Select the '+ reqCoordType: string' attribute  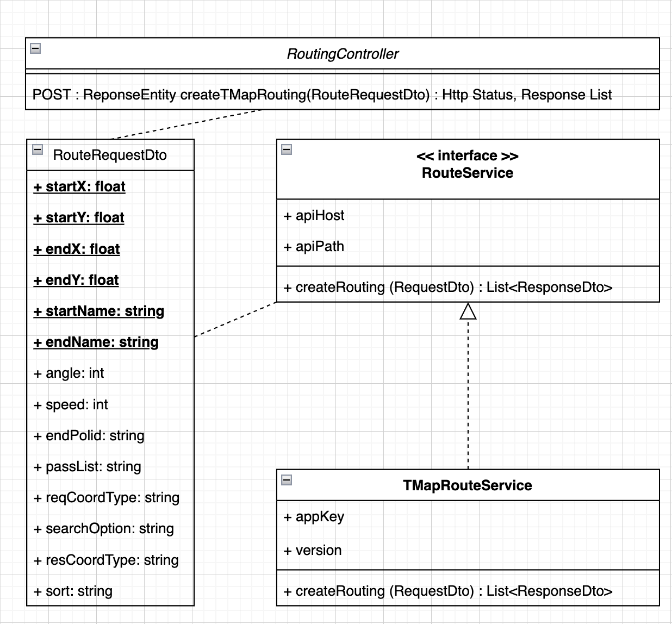107,497
